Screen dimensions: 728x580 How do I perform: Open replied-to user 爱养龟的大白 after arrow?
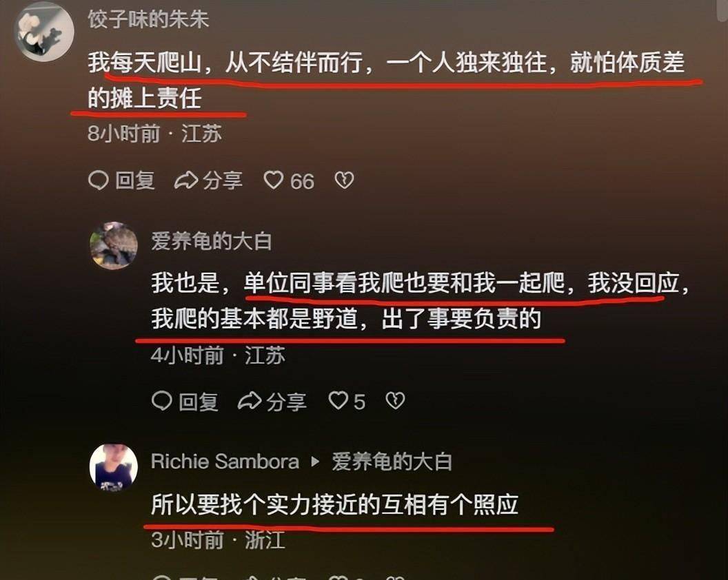point(392,462)
